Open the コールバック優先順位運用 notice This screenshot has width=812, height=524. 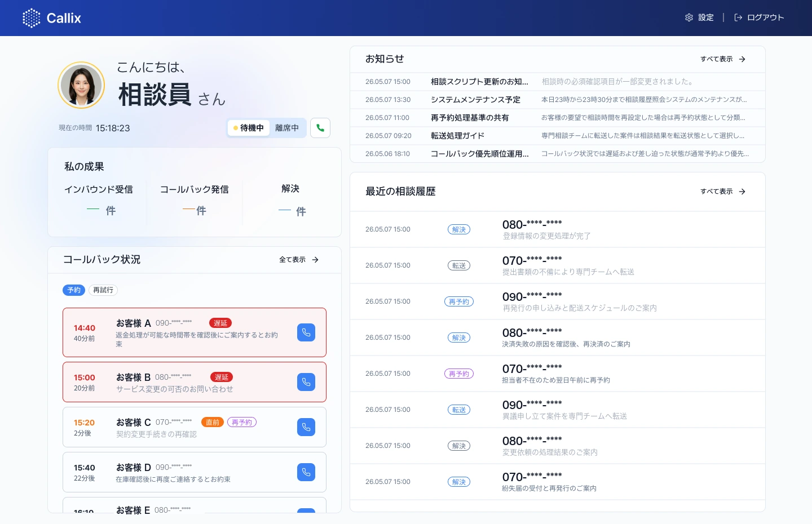(558, 154)
